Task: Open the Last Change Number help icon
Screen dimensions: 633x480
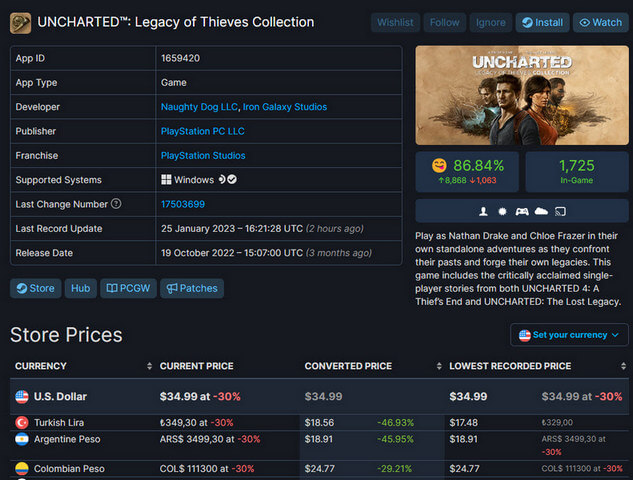Action: coord(116,204)
